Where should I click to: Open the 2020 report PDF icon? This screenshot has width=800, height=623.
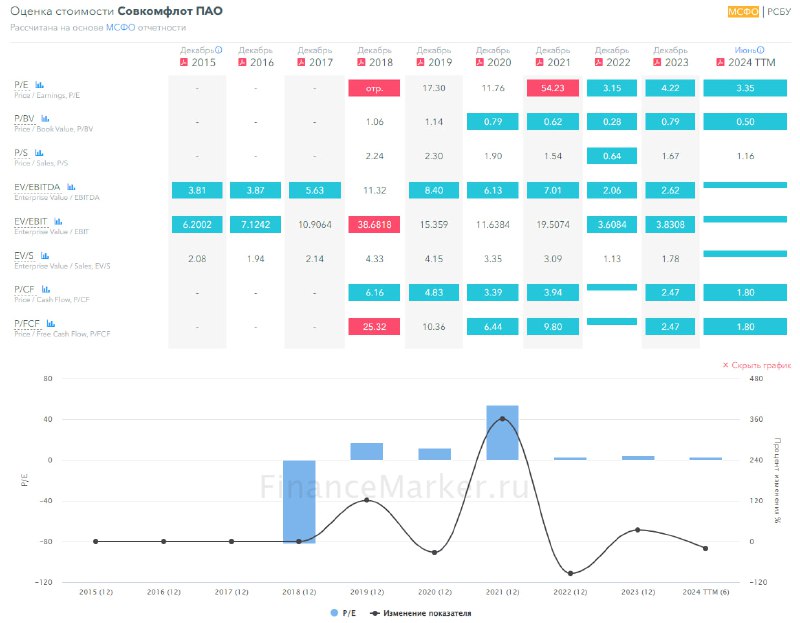[x=480, y=62]
